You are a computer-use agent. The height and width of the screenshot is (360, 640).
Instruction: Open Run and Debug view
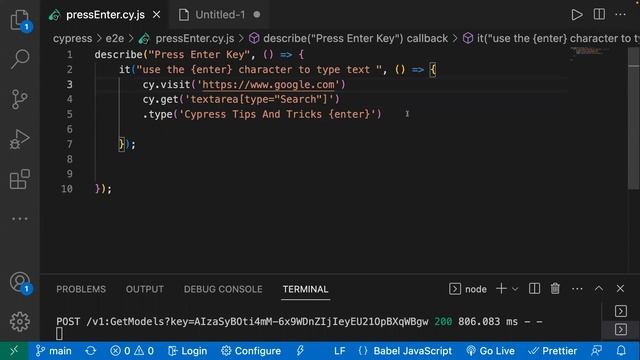[x=20, y=139]
